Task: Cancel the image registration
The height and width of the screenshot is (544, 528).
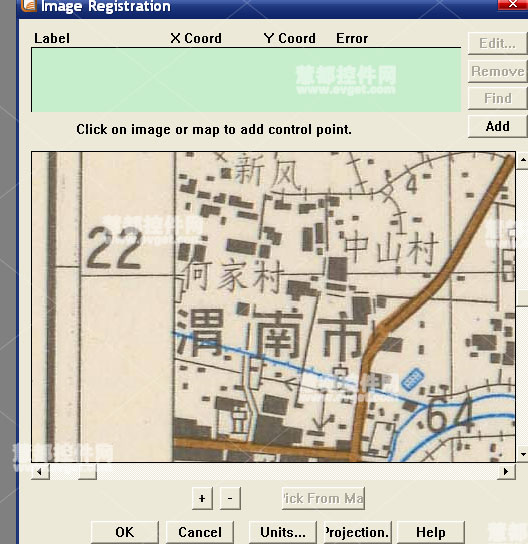Action: pyautogui.click(x=200, y=532)
